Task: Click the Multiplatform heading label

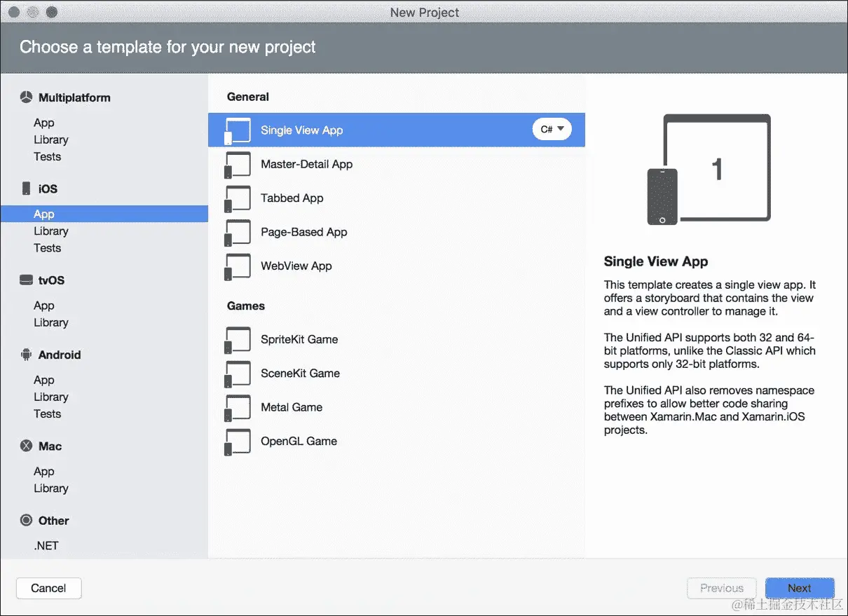Action: click(x=74, y=97)
